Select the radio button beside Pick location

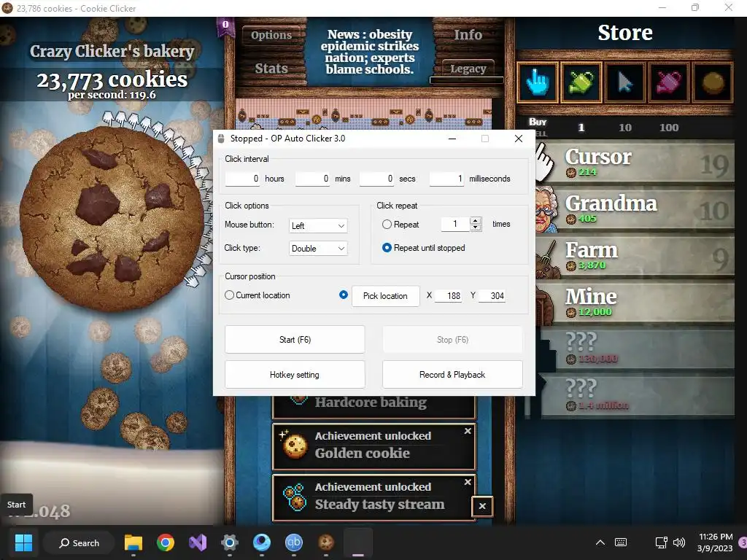(344, 295)
